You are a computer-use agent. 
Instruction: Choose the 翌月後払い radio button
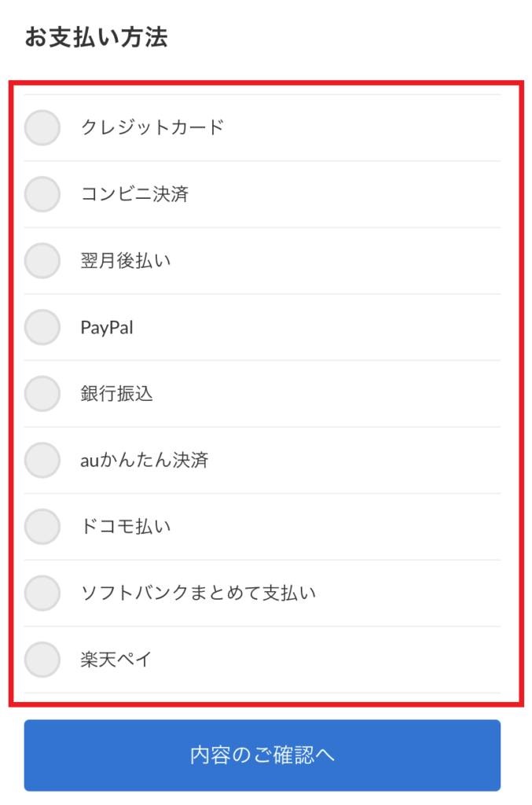tap(42, 260)
